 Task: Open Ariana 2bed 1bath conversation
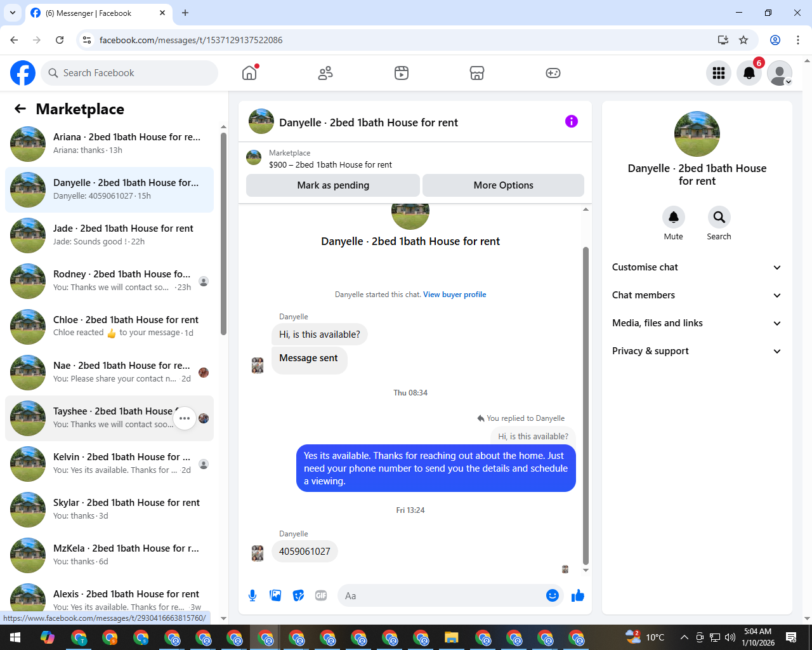coord(109,144)
